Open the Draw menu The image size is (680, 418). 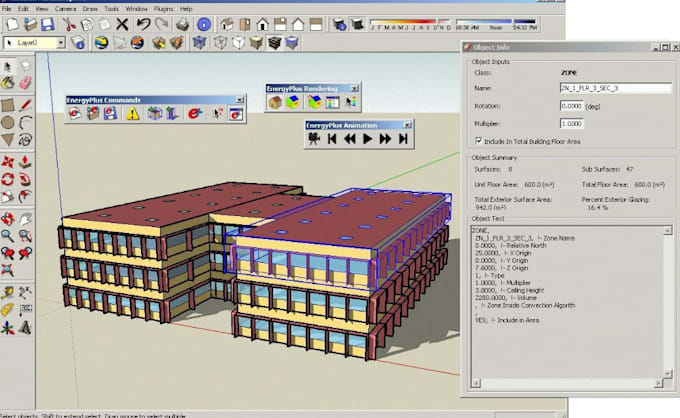[90, 8]
